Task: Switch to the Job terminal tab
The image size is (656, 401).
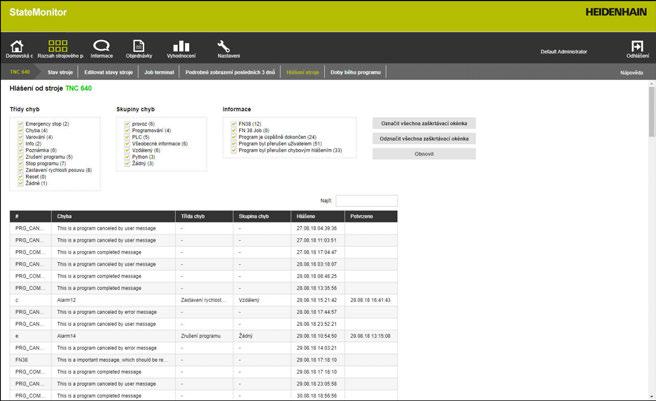Action: [x=159, y=72]
